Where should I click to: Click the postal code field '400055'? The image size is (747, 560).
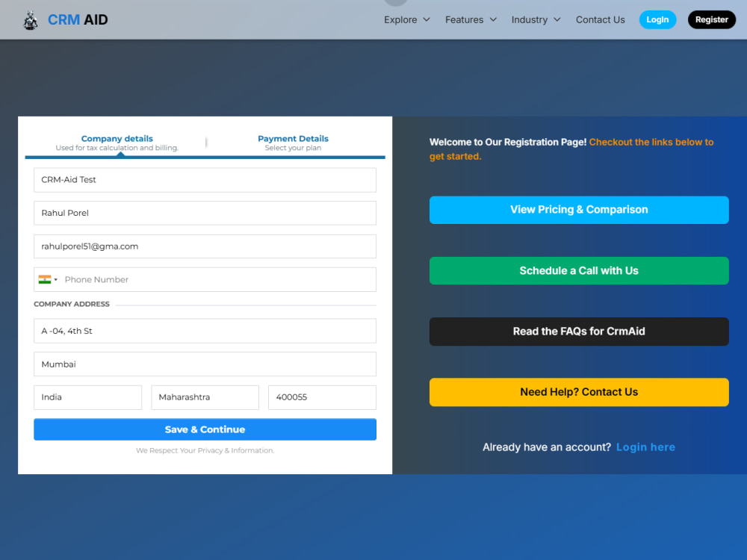[322, 397]
